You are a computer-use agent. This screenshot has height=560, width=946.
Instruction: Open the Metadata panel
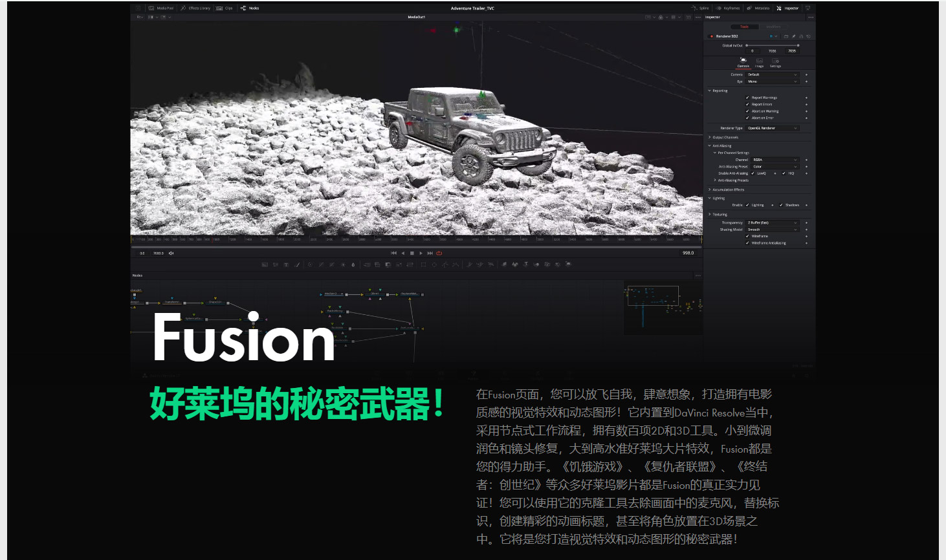(x=758, y=8)
